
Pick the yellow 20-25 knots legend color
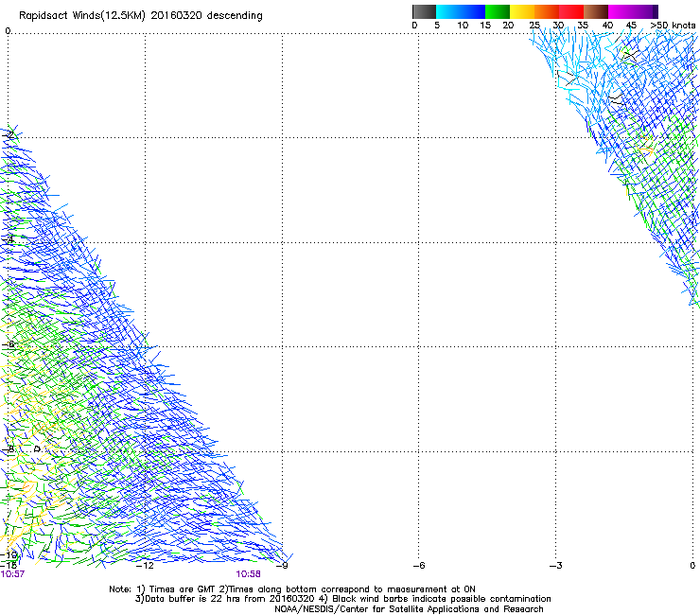tap(522, 11)
